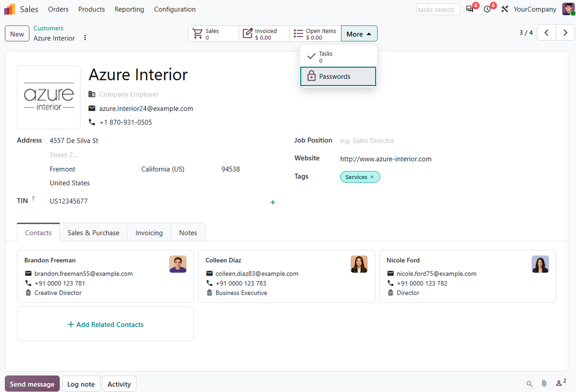This screenshot has width=576, height=392.
Task: Open Brandon Freeman's avatar photo
Action: click(x=178, y=264)
